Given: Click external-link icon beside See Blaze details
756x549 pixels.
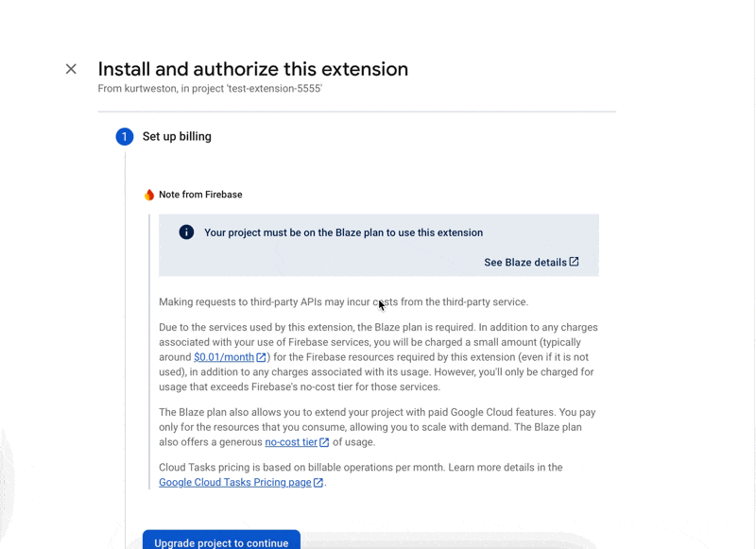Looking at the screenshot, I should click(574, 262).
